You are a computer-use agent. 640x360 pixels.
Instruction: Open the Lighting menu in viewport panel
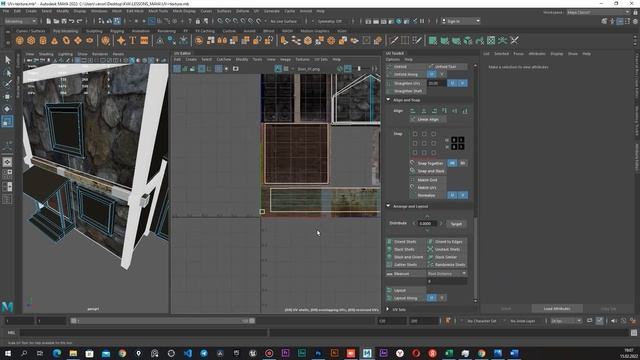pos(65,54)
